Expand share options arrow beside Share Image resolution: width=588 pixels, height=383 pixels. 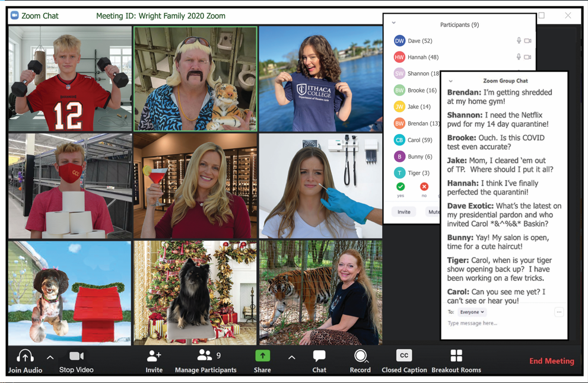click(291, 358)
